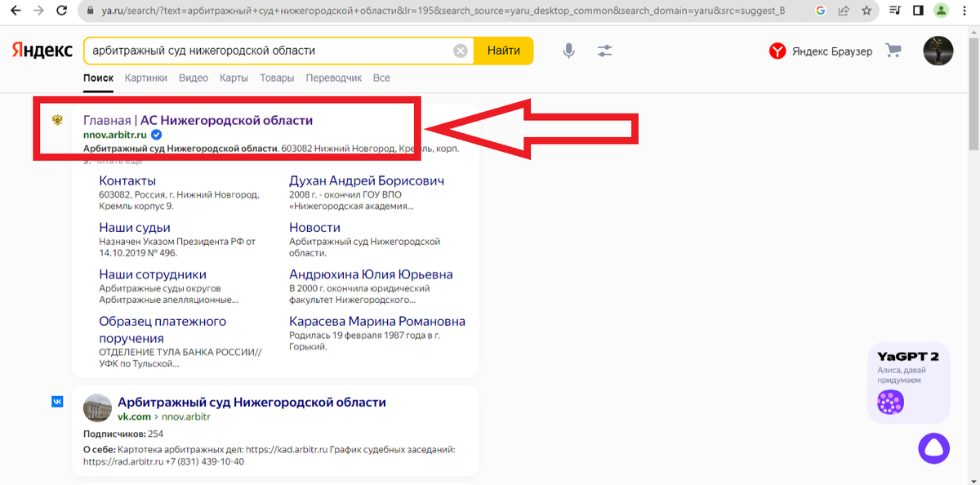
Task: Open Образец платежного поручения sitelink
Action: click(x=163, y=330)
